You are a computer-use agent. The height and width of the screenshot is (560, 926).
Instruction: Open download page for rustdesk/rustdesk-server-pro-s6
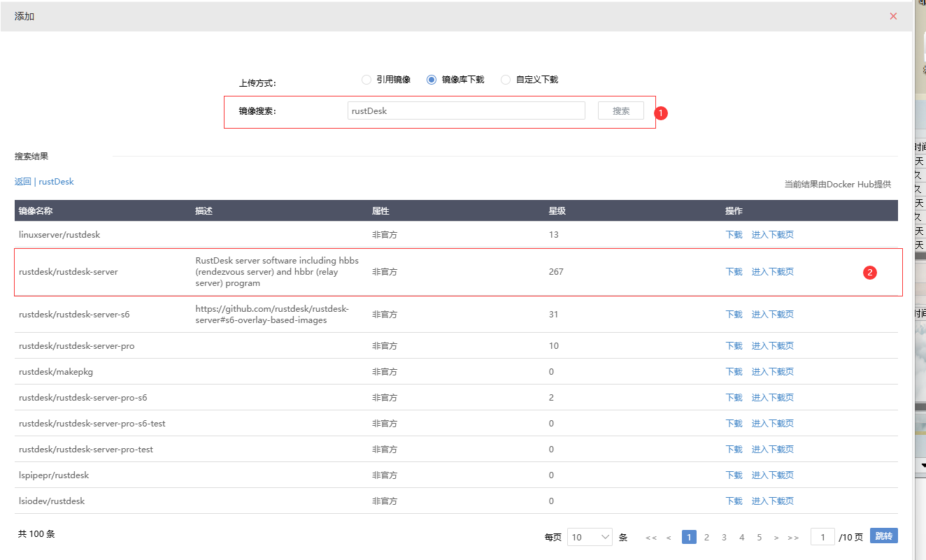[772, 398]
